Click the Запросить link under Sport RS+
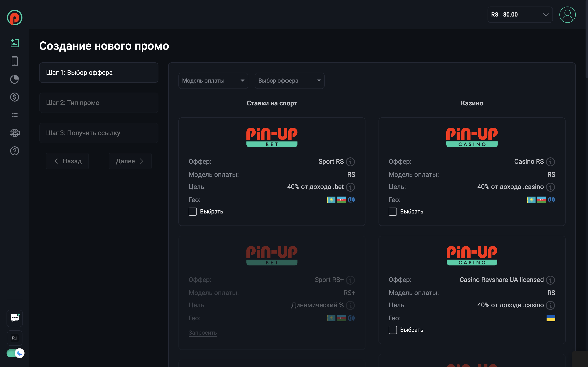The width and height of the screenshot is (588, 367). pos(203,333)
